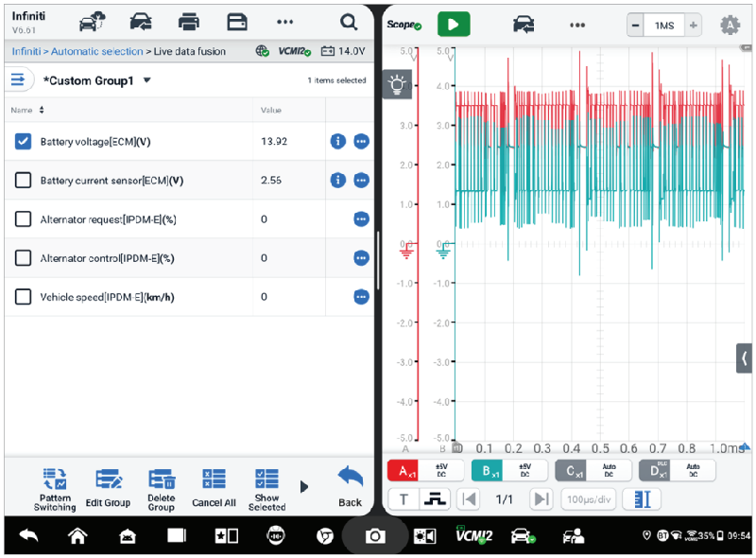Click the Pattern Switching icon
The height and width of the screenshot is (558, 756).
pos(55,480)
